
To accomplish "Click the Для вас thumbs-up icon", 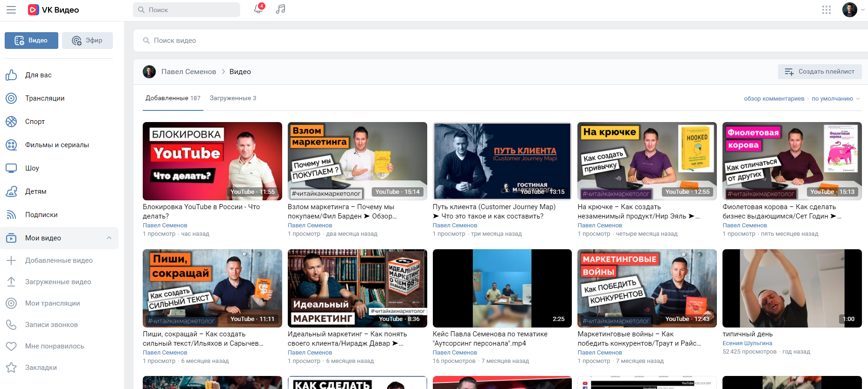I will (x=11, y=75).
